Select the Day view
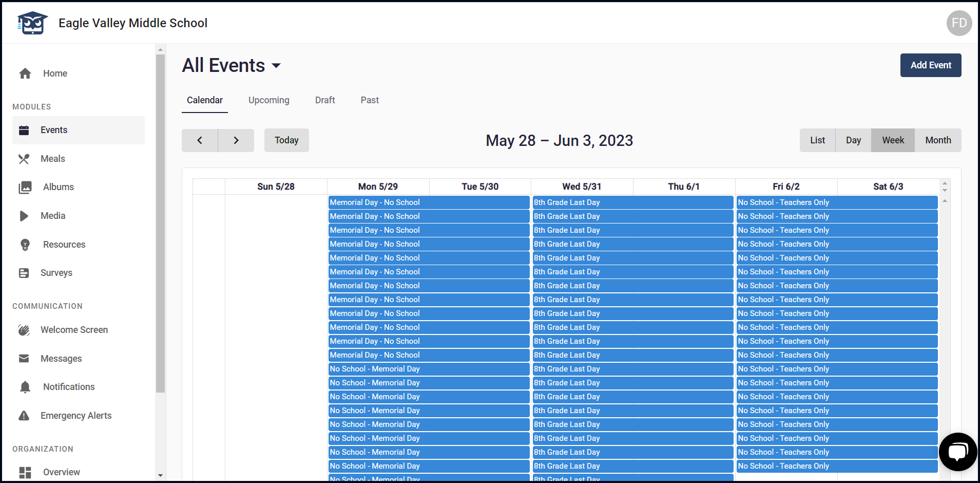This screenshot has height=483, width=980. point(854,140)
